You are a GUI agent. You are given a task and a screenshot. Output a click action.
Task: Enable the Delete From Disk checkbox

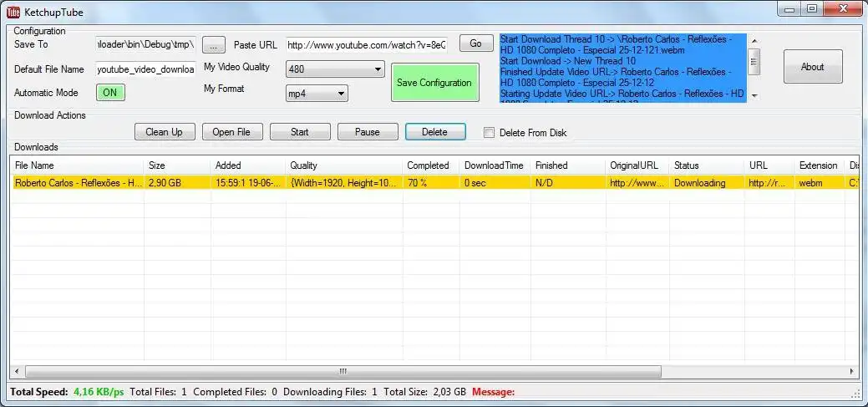[x=489, y=132]
